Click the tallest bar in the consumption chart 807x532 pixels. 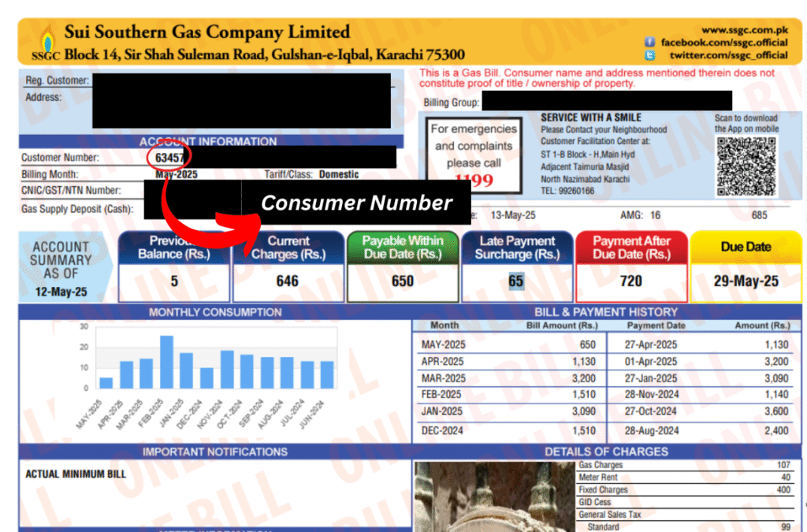[166, 362]
